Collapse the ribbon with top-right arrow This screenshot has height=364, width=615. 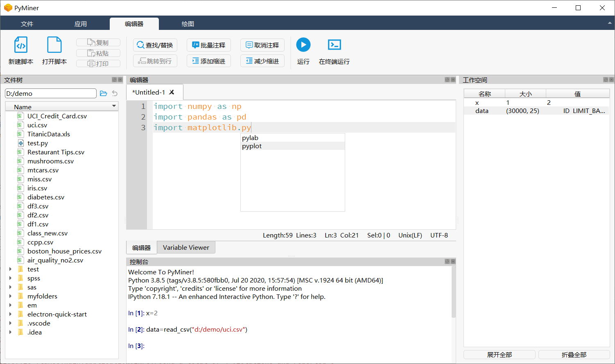(x=610, y=23)
